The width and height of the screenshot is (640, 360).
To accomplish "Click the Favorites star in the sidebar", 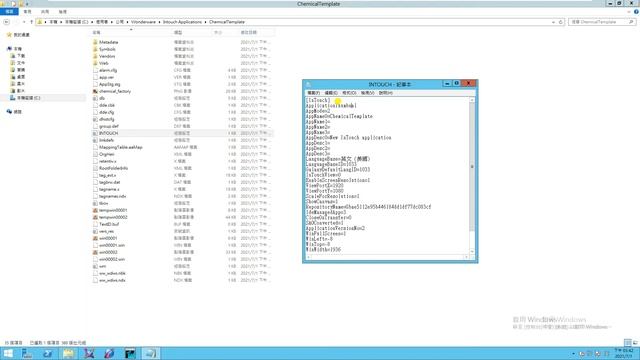I will tap(9, 35).
